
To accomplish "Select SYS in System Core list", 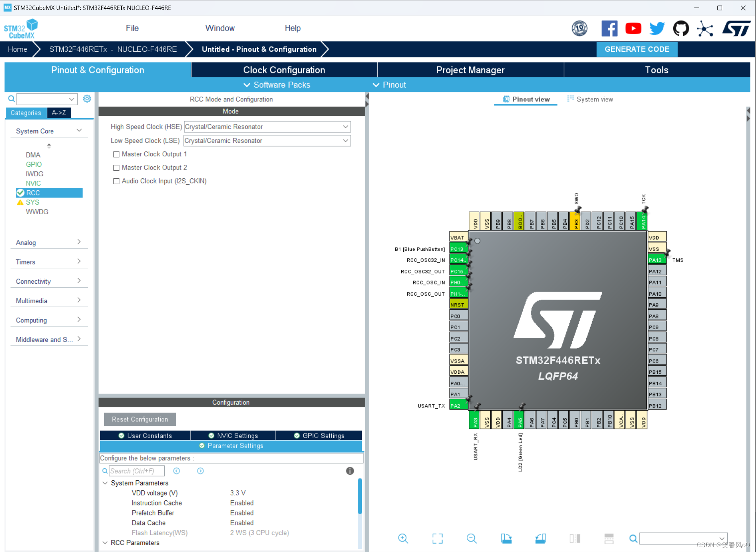I will [x=33, y=202].
